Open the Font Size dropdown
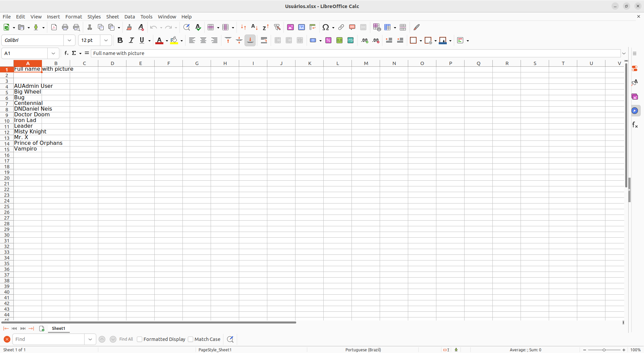 pyautogui.click(x=106, y=40)
